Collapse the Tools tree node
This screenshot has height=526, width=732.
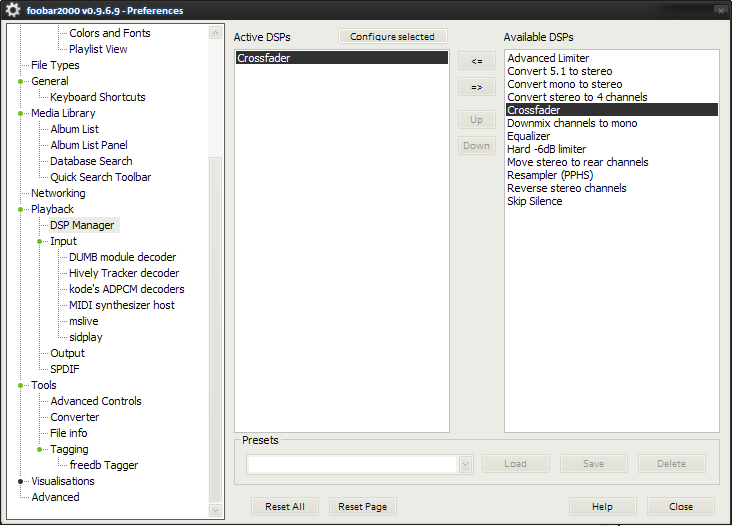coord(21,386)
